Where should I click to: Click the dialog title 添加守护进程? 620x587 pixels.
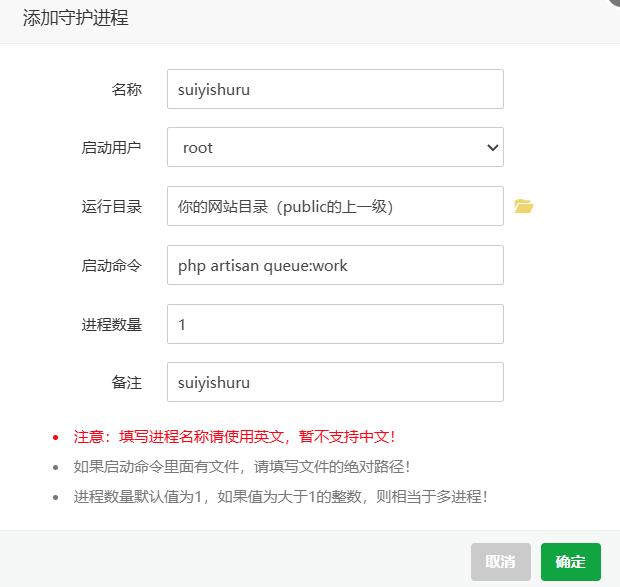[x=76, y=18]
